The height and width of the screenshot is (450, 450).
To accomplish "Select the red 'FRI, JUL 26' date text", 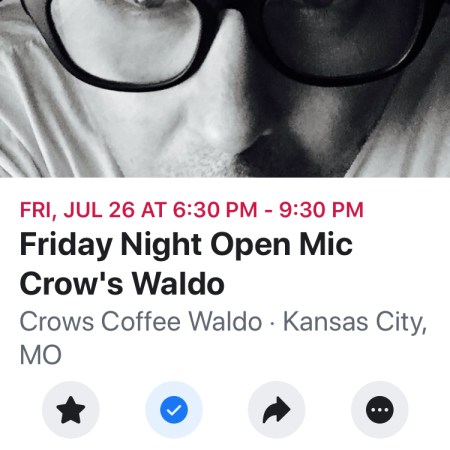I will pos(77,210).
